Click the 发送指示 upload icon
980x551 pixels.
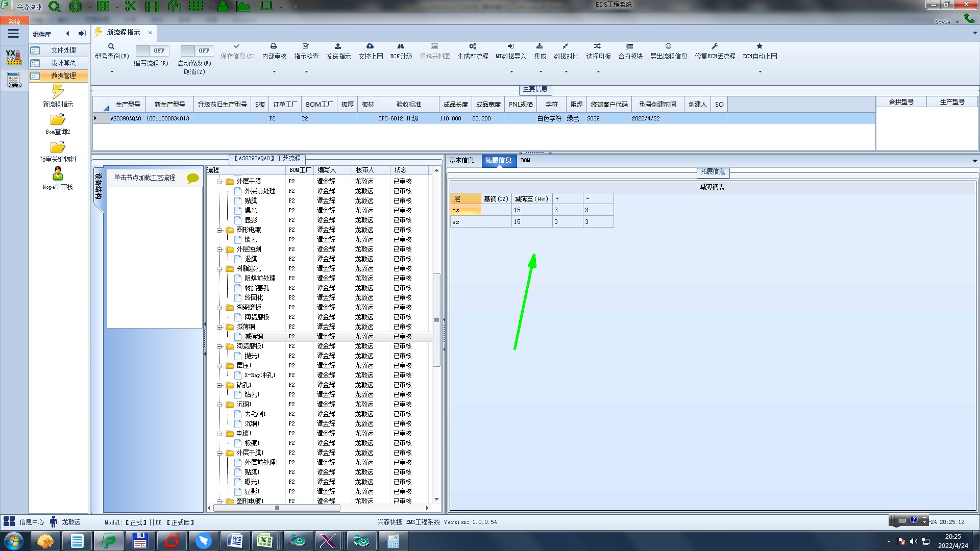338,46
